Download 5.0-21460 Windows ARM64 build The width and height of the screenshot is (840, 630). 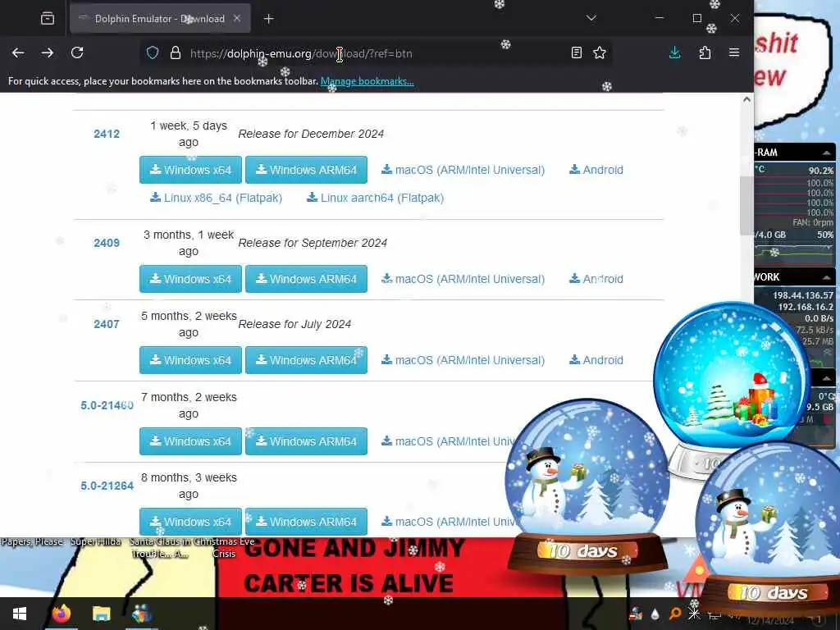pos(307,441)
